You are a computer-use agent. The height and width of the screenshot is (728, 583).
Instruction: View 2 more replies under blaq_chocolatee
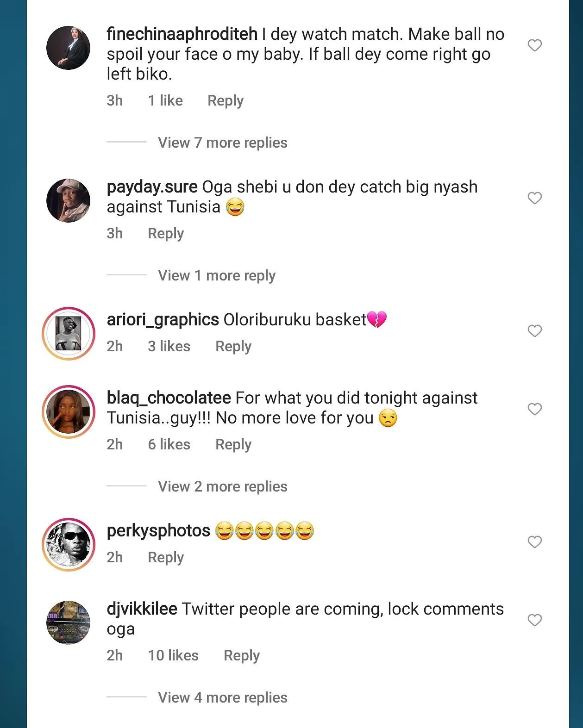(x=222, y=486)
